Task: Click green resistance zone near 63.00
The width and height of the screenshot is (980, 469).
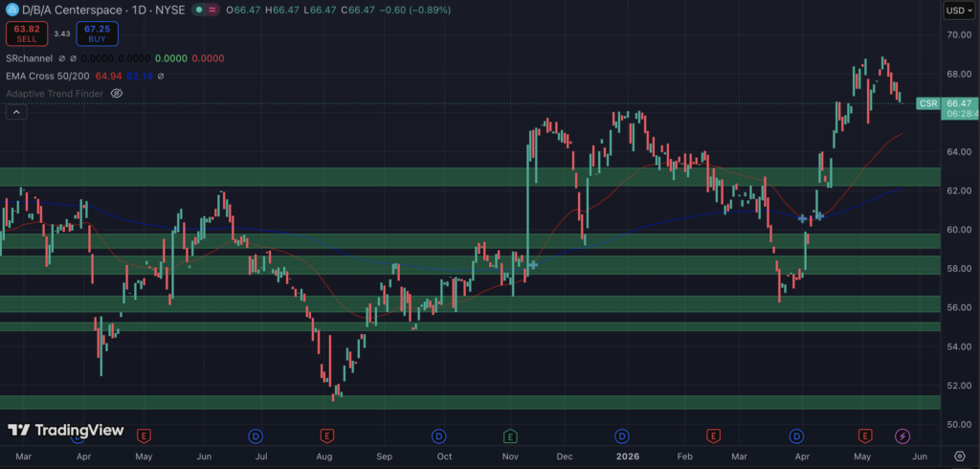Action: point(470,176)
